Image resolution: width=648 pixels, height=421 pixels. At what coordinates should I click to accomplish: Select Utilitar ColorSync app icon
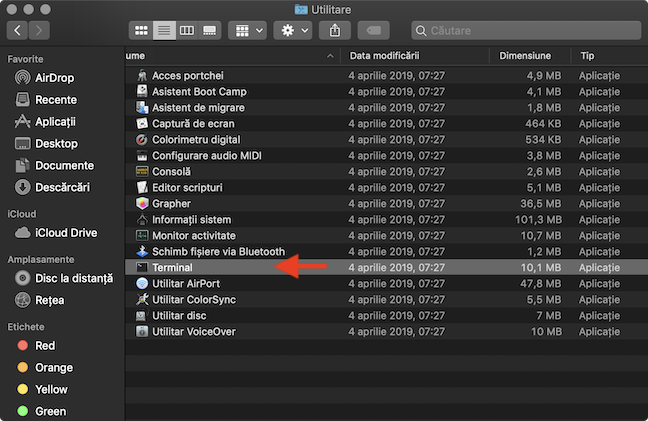142,300
